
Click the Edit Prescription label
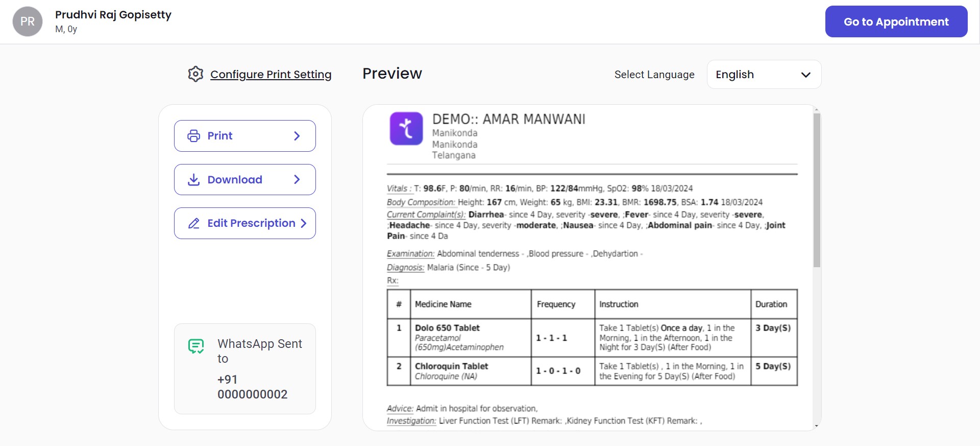pos(251,223)
